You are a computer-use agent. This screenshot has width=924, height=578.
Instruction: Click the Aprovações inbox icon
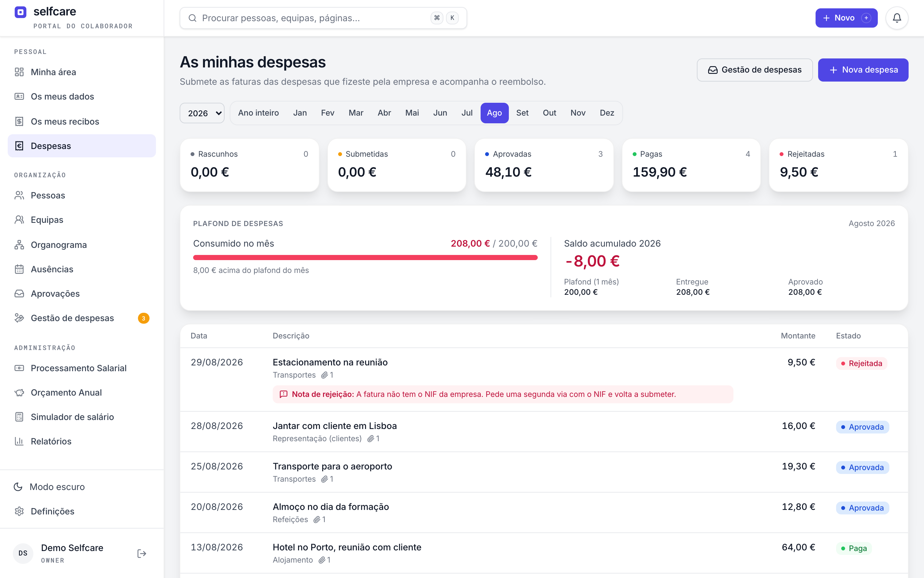(x=19, y=293)
